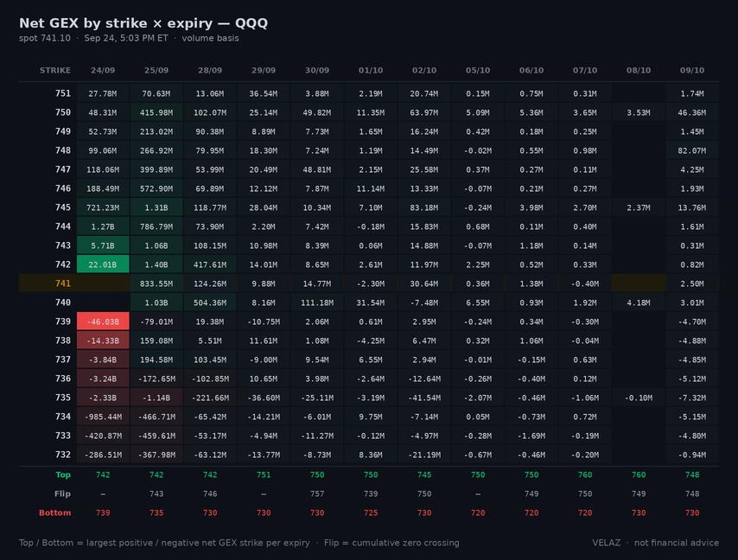Viewport: 738px width, 560px height.
Task: Select the 28/09 expiry column header
Action: [210, 70]
